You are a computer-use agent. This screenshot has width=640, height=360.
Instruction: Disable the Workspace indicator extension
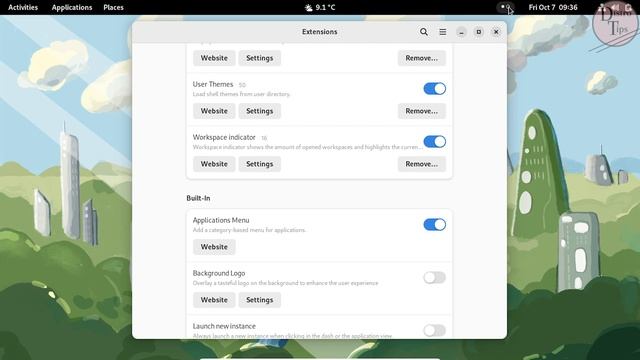pyautogui.click(x=434, y=142)
